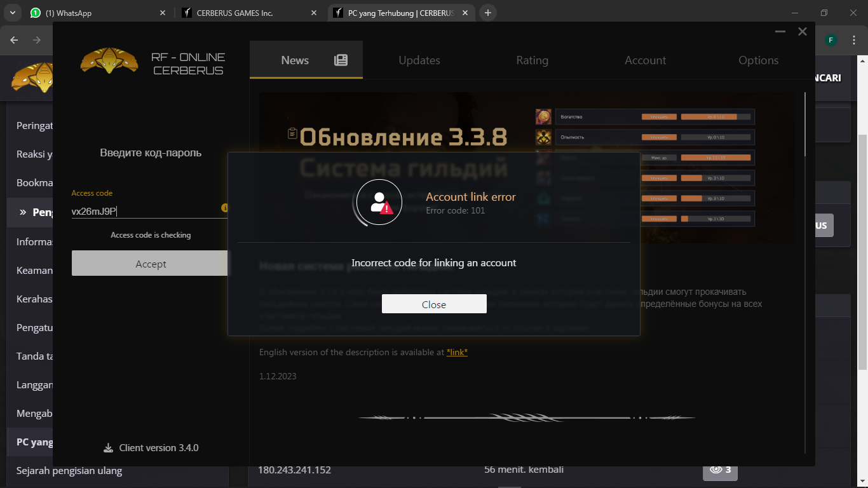Click the browser back arrow
The height and width of the screenshot is (488, 868).
(x=14, y=40)
